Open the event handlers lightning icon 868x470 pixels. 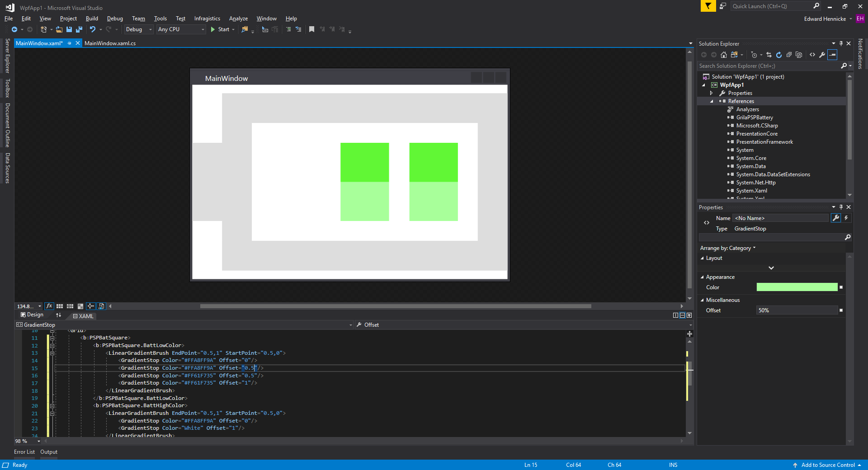[846, 218]
